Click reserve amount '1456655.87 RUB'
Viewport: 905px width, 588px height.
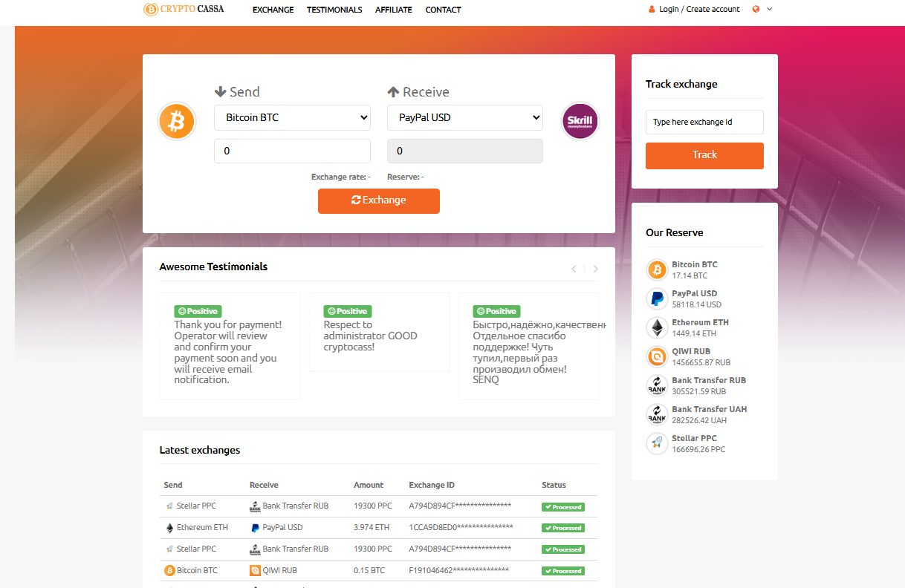(701, 362)
